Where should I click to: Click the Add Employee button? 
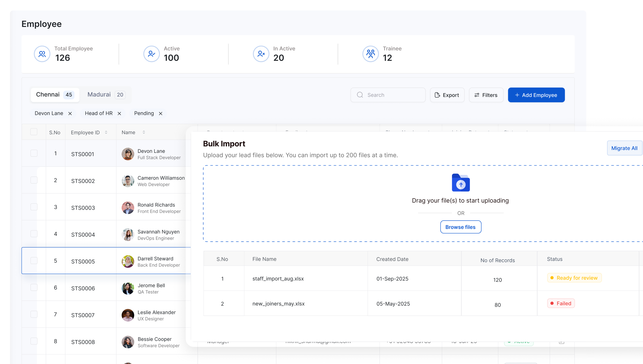(x=536, y=95)
